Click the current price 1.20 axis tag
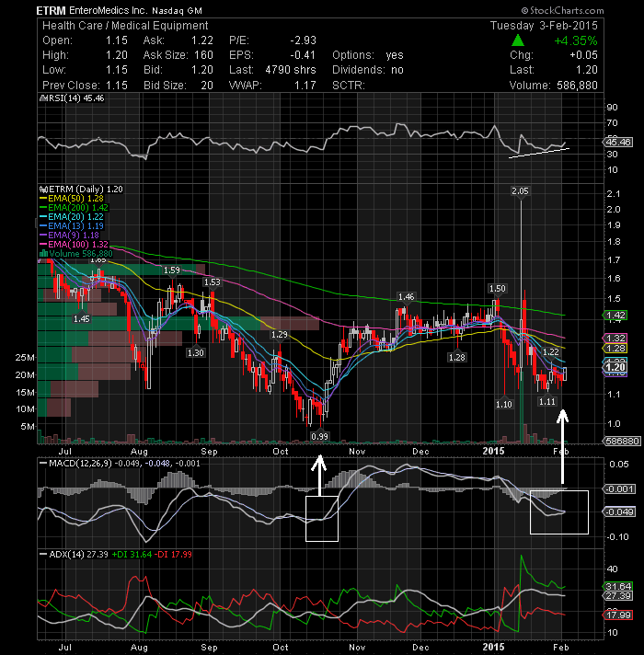The image size is (644, 655). pyautogui.click(x=616, y=368)
